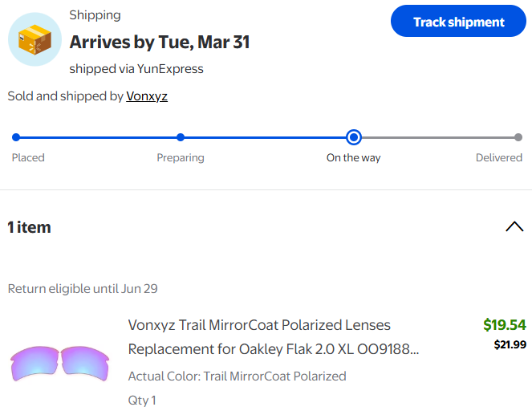Screen dimensions: 532x411
Task: Open the Vonxyz seller link
Action: (147, 96)
